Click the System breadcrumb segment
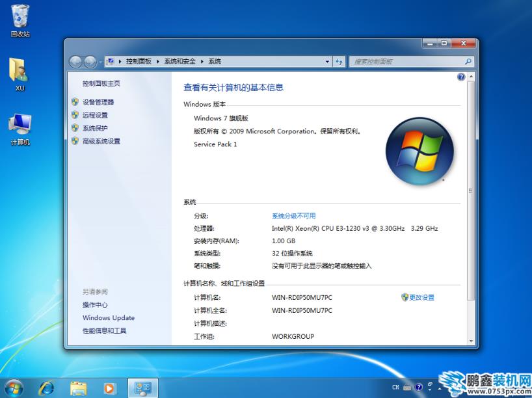Viewport: 532px width, 398px height. (x=215, y=61)
